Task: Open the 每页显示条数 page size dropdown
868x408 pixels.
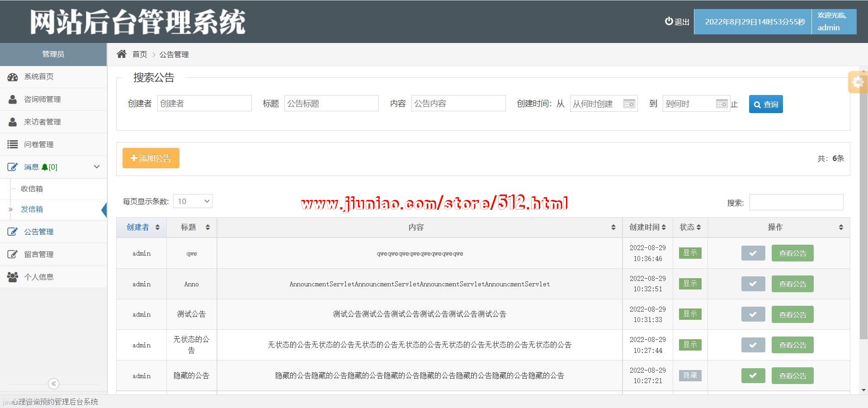Action: click(193, 201)
